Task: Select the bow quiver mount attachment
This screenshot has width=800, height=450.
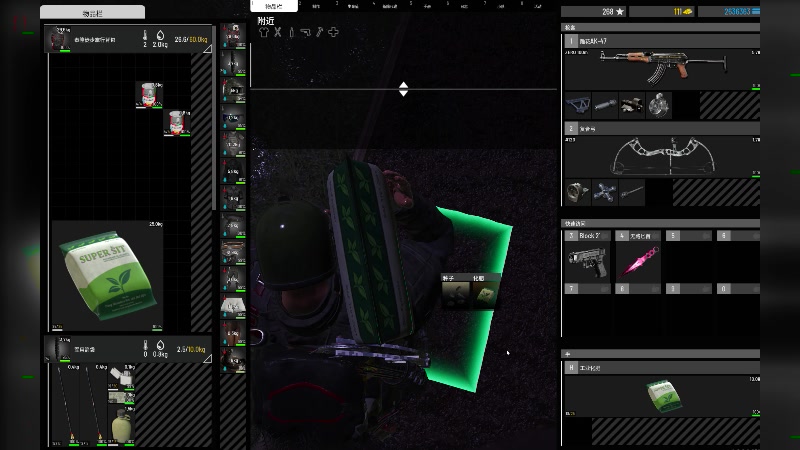Action: click(x=605, y=192)
